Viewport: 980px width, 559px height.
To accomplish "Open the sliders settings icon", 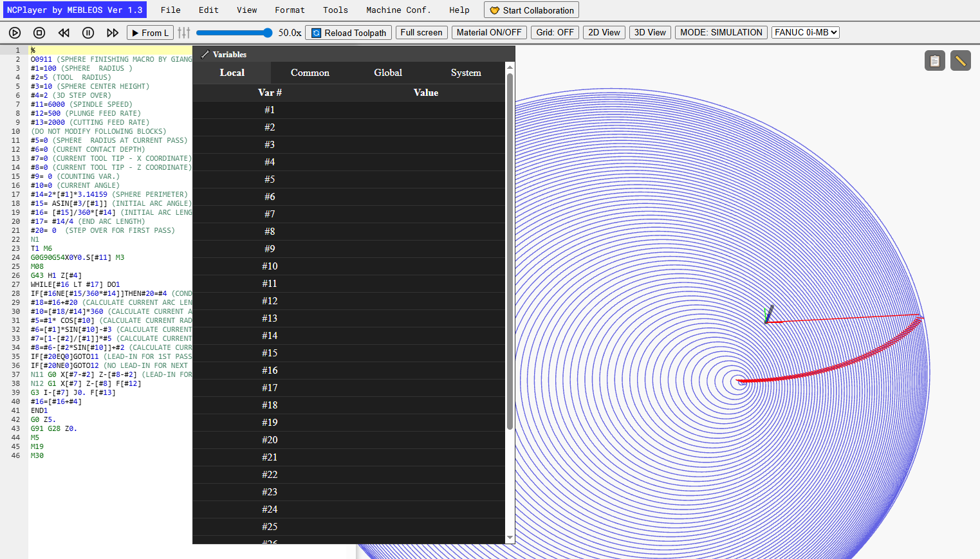I will pyautogui.click(x=184, y=33).
